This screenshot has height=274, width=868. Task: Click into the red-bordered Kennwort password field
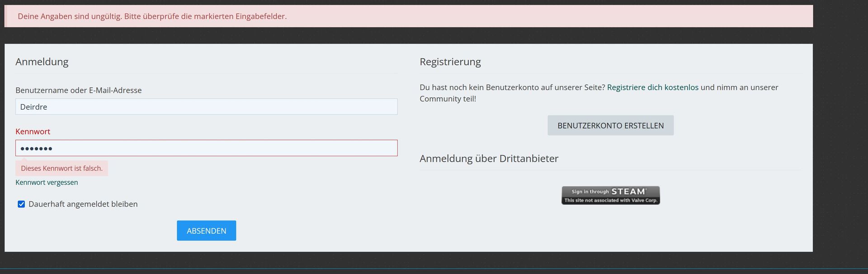click(x=206, y=148)
